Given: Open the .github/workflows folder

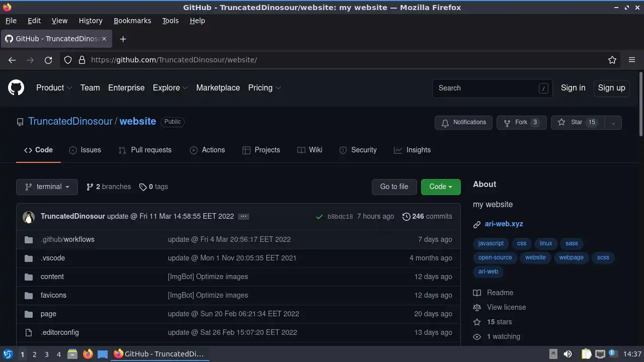Looking at the screenshot, I should (67, 239).
